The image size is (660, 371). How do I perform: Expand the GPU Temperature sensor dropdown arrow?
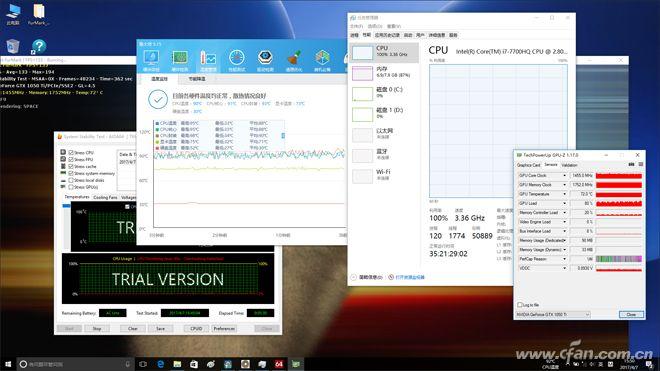click(564, 194)
